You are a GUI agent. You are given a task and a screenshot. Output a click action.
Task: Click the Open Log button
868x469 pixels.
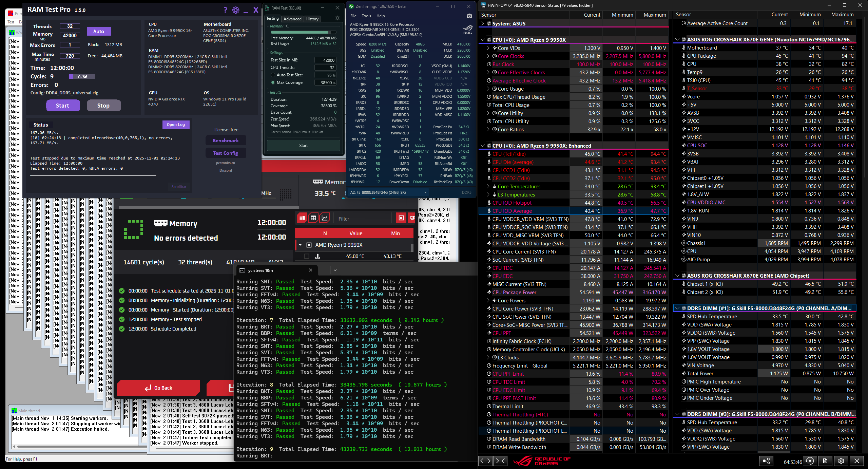176,125
